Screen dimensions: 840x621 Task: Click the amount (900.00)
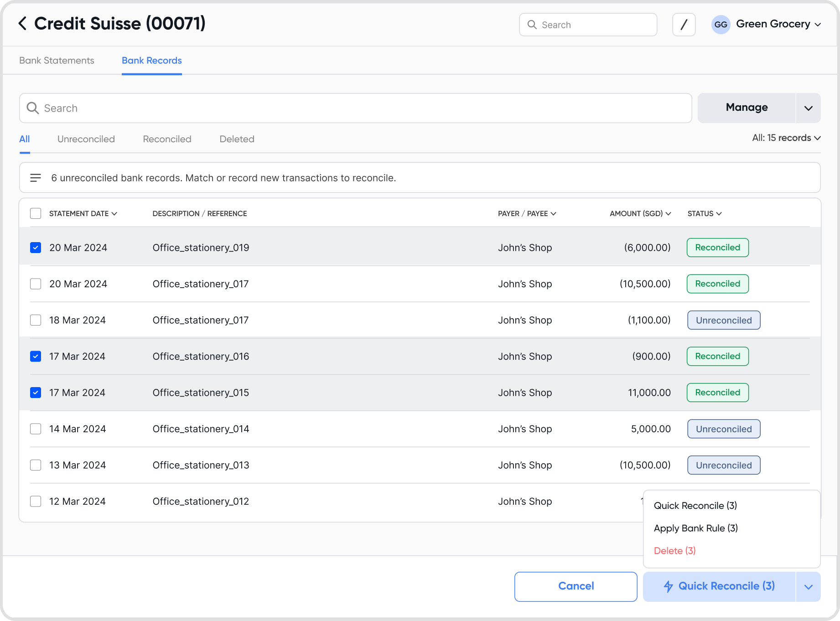651,357
